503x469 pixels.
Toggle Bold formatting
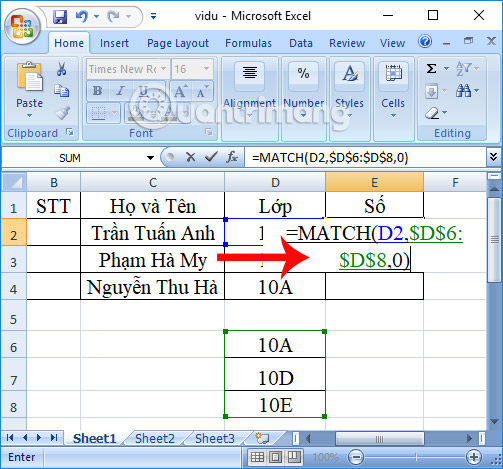98,91
